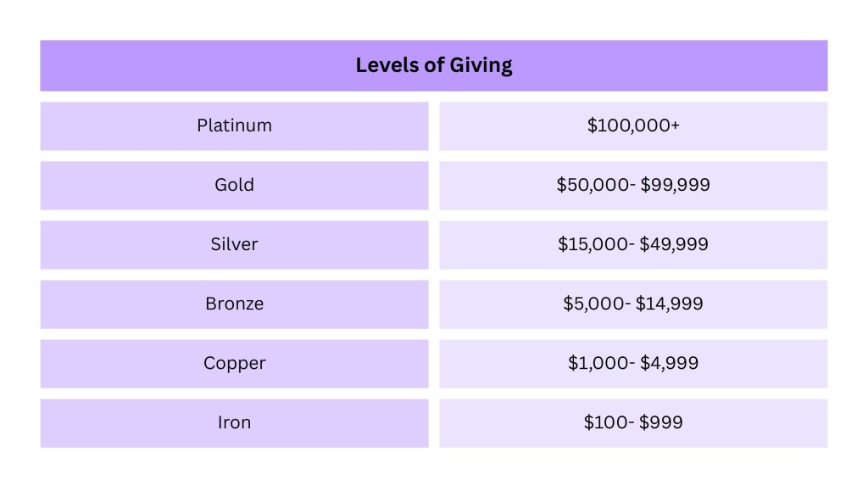Click the $999 upper bound for Iron
This screenshot has width=868, height=491.
662,422
